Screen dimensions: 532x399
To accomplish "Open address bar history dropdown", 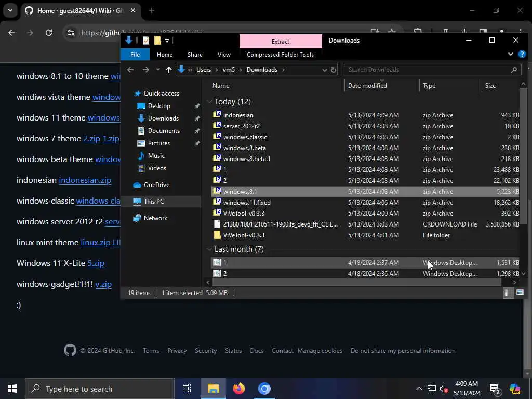I will [324, 70].
